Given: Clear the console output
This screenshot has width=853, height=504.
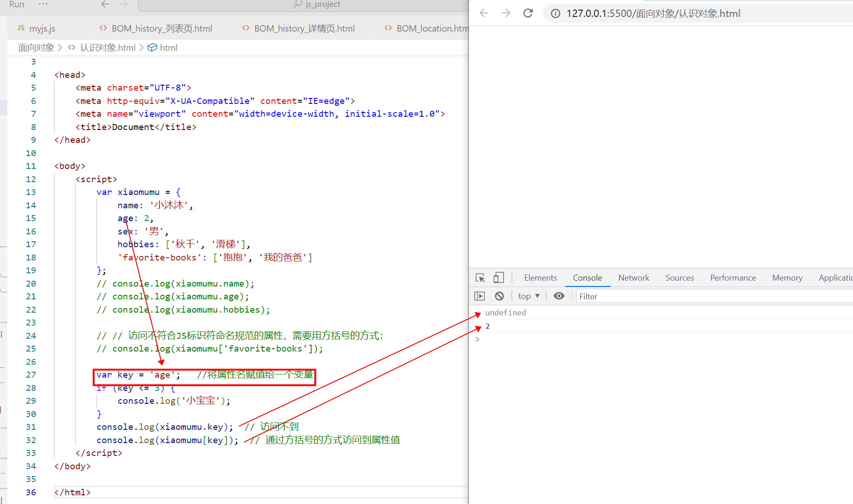Looking at the screenshot, I should point(500,296).
